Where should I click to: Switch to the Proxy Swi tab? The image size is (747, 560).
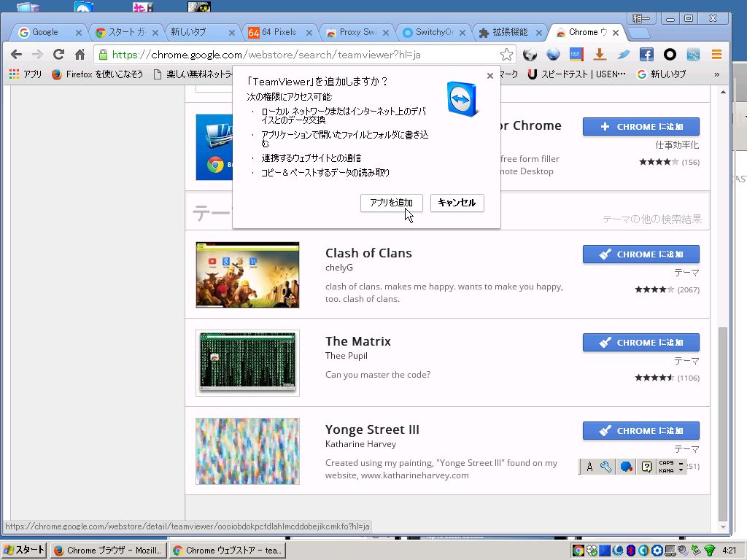356,32
